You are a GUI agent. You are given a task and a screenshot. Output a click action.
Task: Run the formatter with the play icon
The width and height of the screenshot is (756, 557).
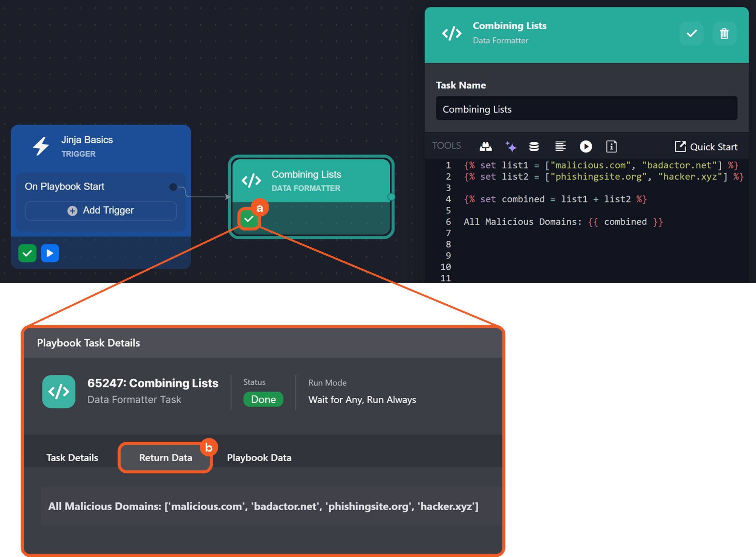pos(586,146)
